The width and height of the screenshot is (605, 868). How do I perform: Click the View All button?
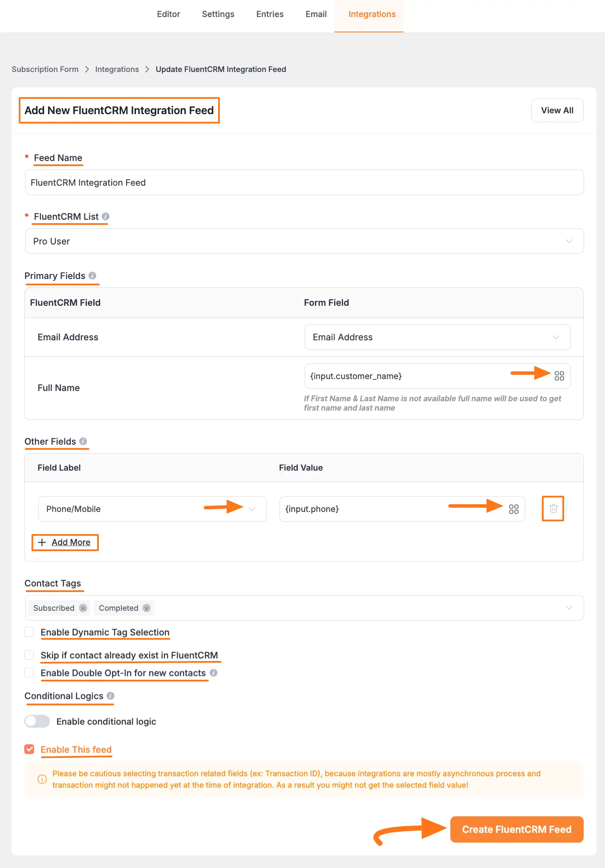click(x=557, y=110)
